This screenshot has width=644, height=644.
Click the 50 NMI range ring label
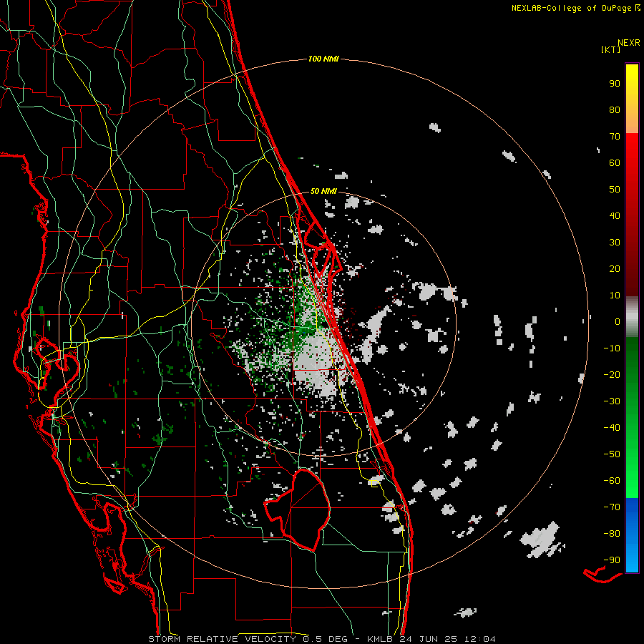(323, 191)
